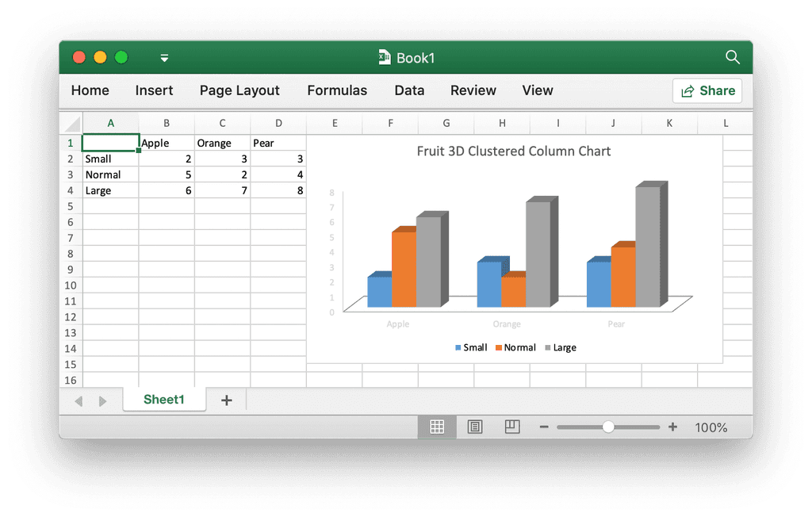Go to next sheet arrow
Screen dimensions: 812x517
pos(102,401)
